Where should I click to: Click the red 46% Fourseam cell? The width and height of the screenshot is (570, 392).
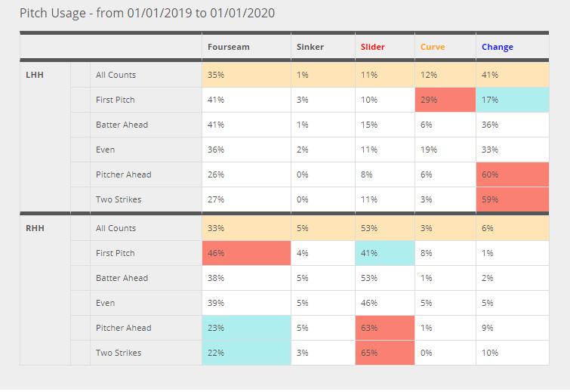pos(246,253)
